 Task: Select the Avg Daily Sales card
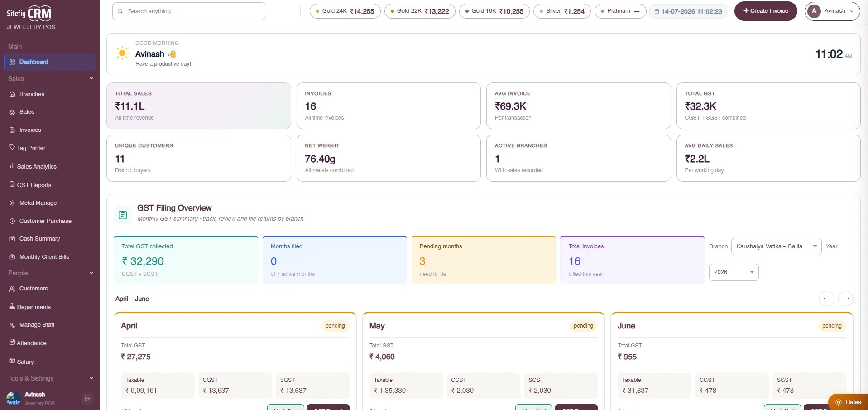point(768,158)
